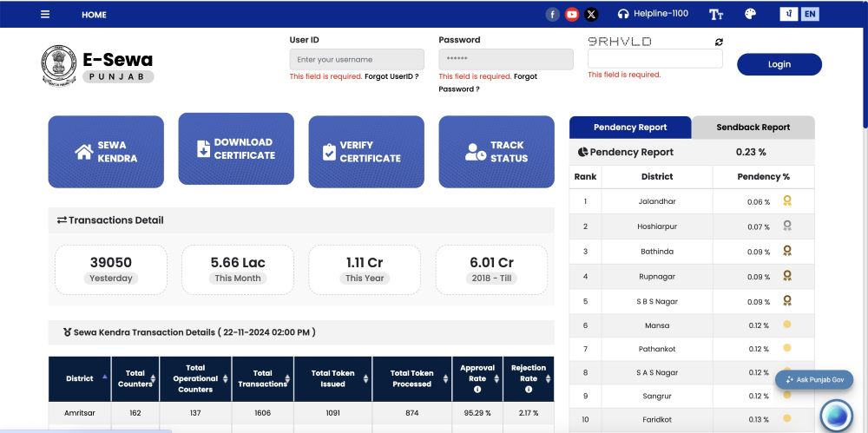868x433 pixels.
Task: Click the yellow dot beside Mansa
Action: [787, 325]
